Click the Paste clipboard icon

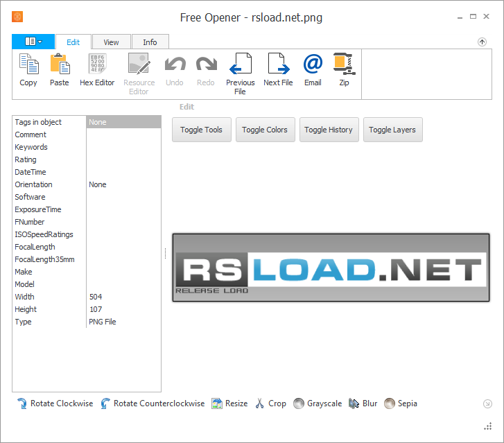(60, 64)
